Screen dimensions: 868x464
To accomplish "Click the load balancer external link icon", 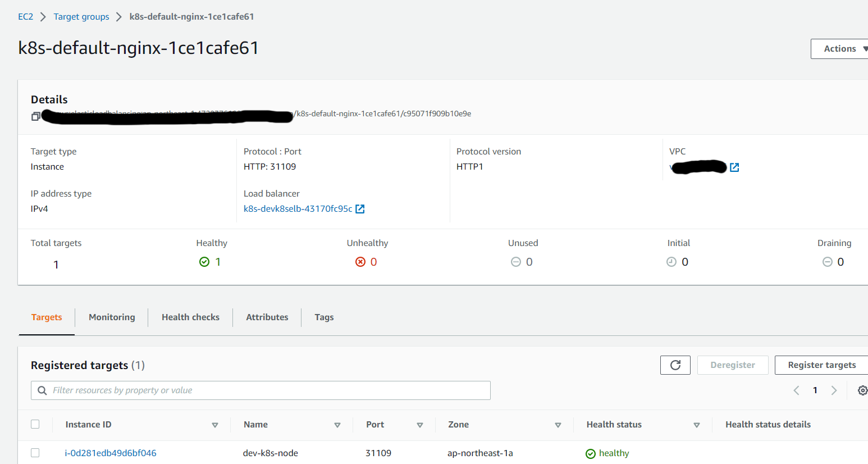I will tap(360, 209).
